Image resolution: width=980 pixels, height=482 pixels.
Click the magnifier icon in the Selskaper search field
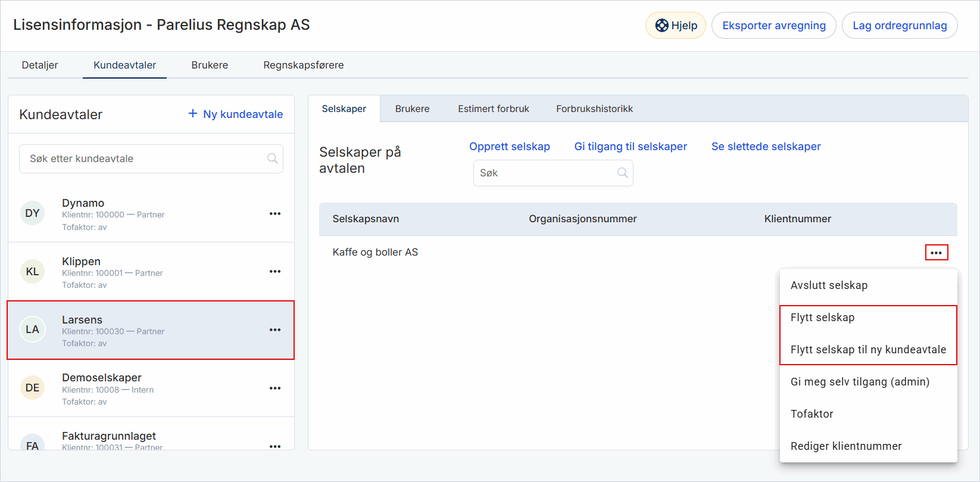click(622, 173)
